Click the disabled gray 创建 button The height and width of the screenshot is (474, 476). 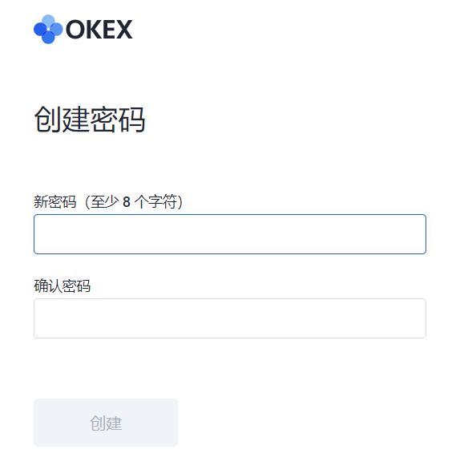[x=106, y=423]
